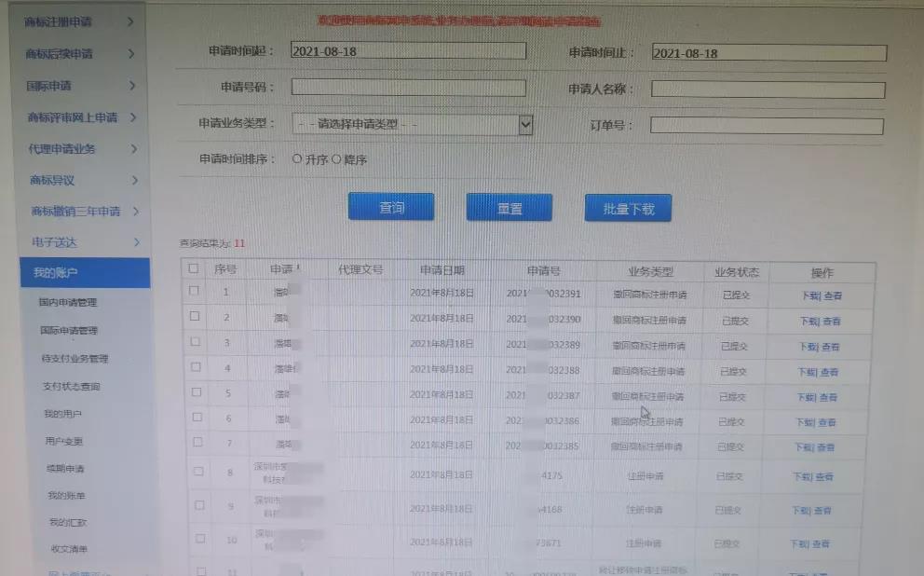Open 支付状态查询 sidebar item
This screenshot has height=576, width=924.
tap(71, 386)
